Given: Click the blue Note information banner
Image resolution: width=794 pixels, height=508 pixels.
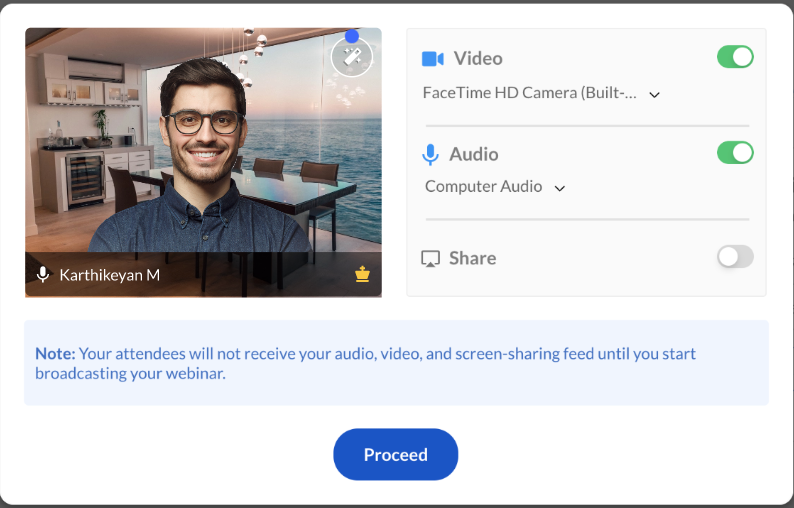Looking at the screenshot, I should coord(396,363).
